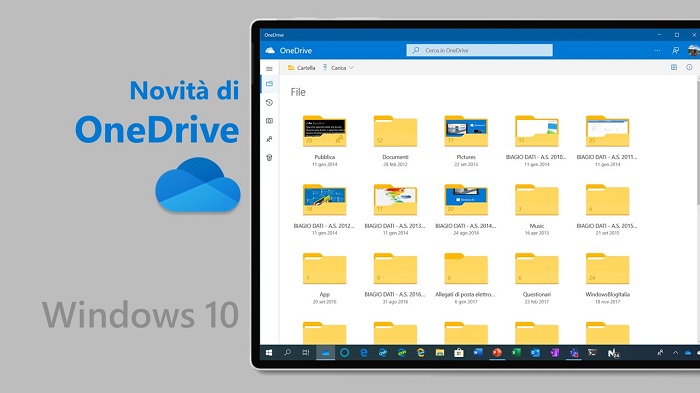The width and height of the screenshot is (700, 393).
Task: Click the Cerca in OneDrive search box
Action: (479, 50)
